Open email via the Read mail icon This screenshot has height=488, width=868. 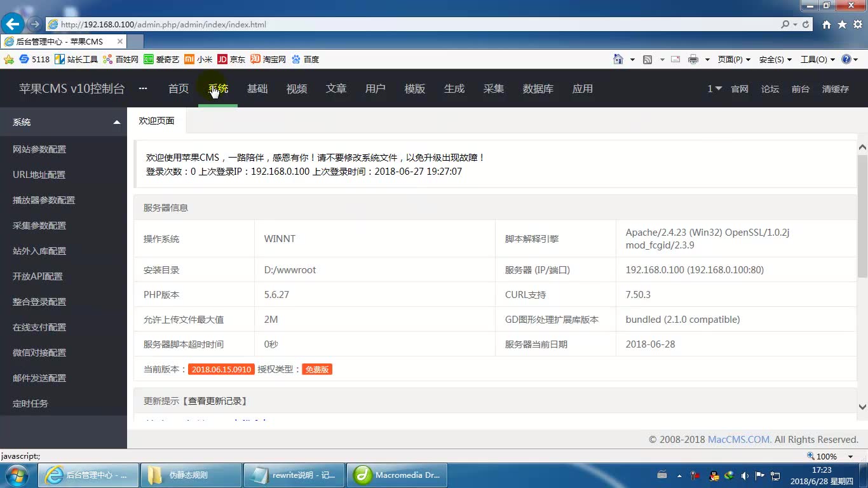(x=675, y=58)
